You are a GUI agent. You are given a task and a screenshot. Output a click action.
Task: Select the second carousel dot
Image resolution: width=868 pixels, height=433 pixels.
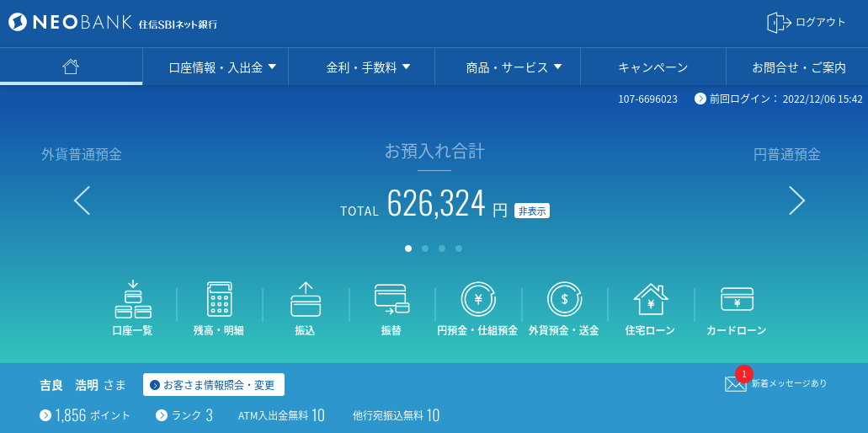coord(425,249)
